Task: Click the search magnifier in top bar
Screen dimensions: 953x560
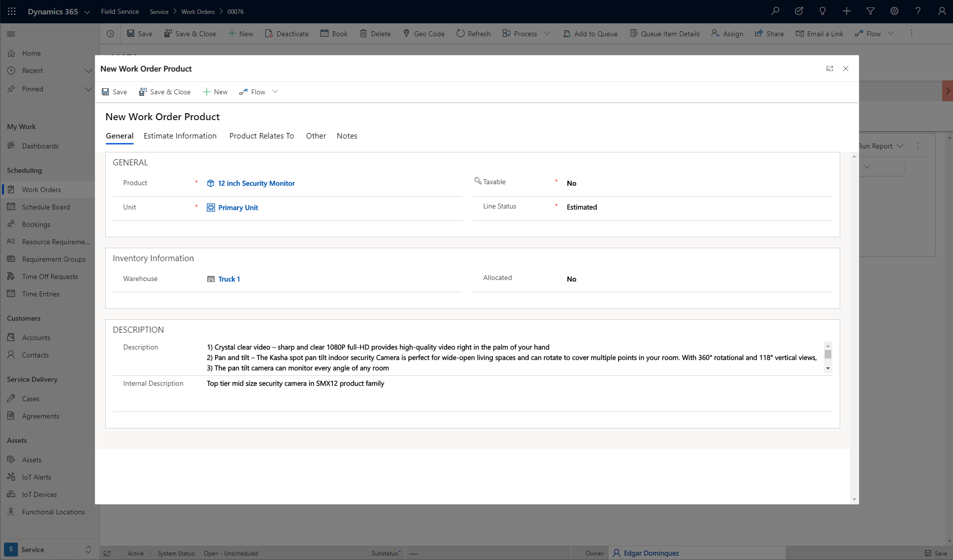Action: pyautogui.click(x=775, y=11)
